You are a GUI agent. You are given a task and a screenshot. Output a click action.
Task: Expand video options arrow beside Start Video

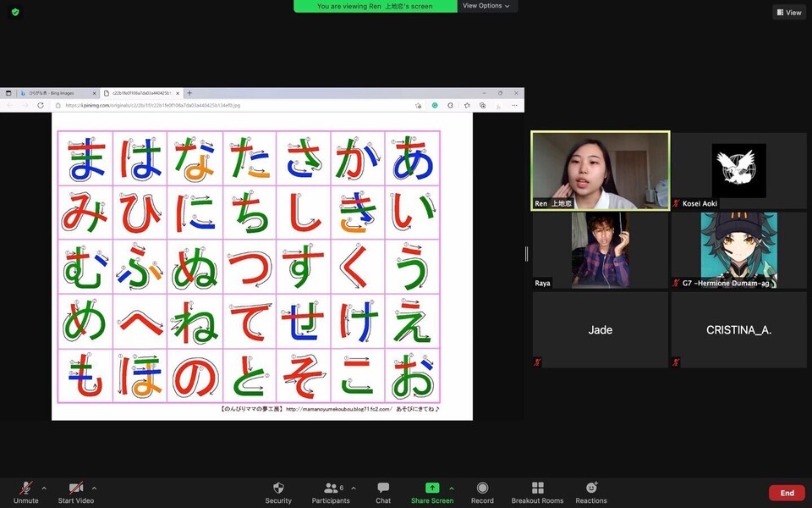(x=94, y=488)
